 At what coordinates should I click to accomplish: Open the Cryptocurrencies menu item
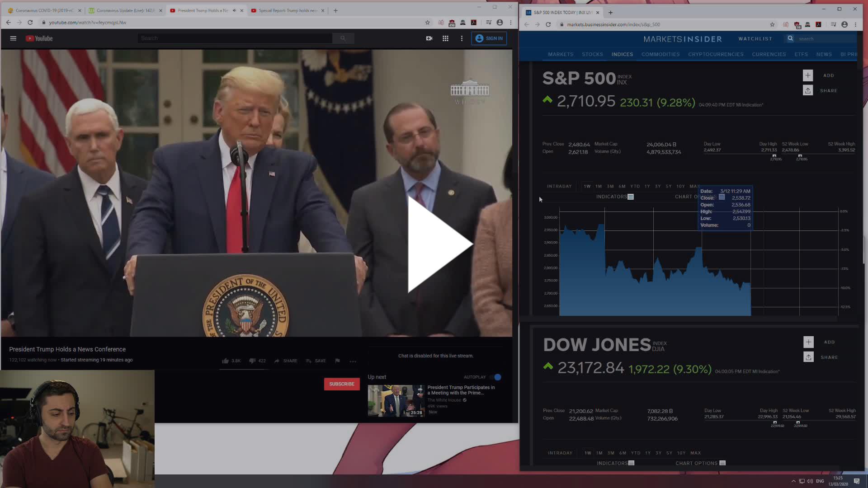pyautogui.click(x=716, y=54)
